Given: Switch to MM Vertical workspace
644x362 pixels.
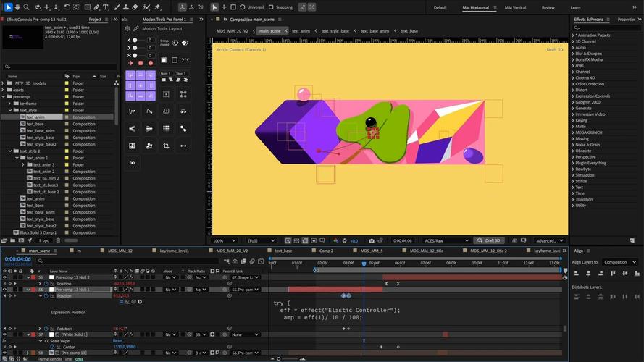Looking at the screenshot, I should coord(515,7).
